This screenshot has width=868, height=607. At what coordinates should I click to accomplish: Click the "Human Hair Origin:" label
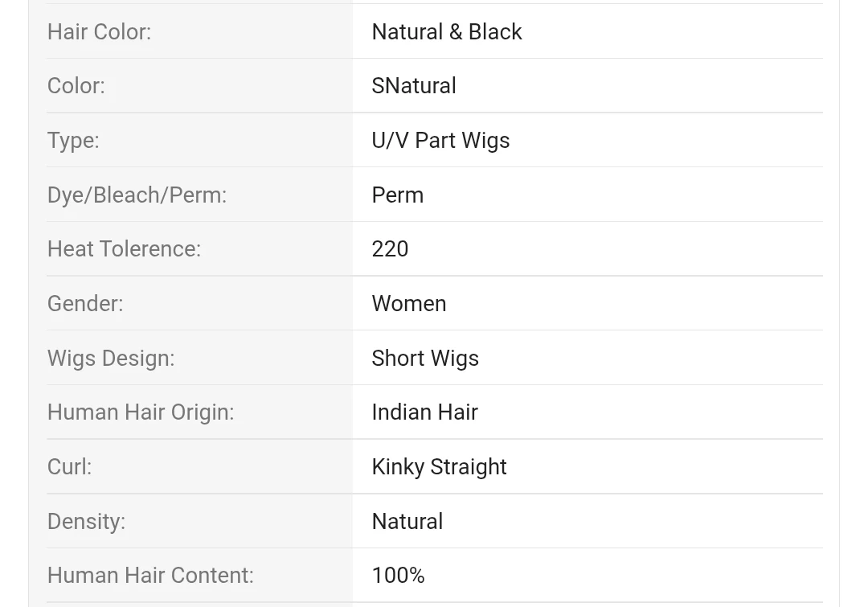[x=141, y=412]
